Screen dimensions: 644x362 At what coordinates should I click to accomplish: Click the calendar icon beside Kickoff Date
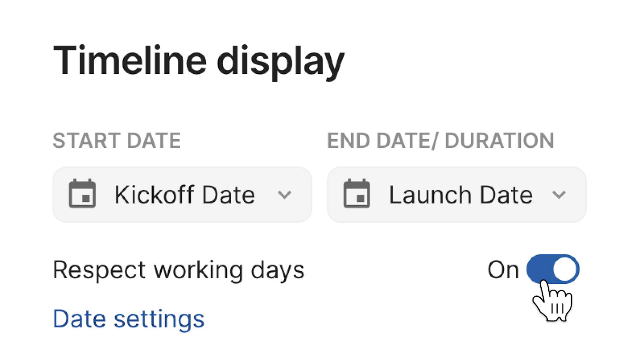[x=82, y=194]
